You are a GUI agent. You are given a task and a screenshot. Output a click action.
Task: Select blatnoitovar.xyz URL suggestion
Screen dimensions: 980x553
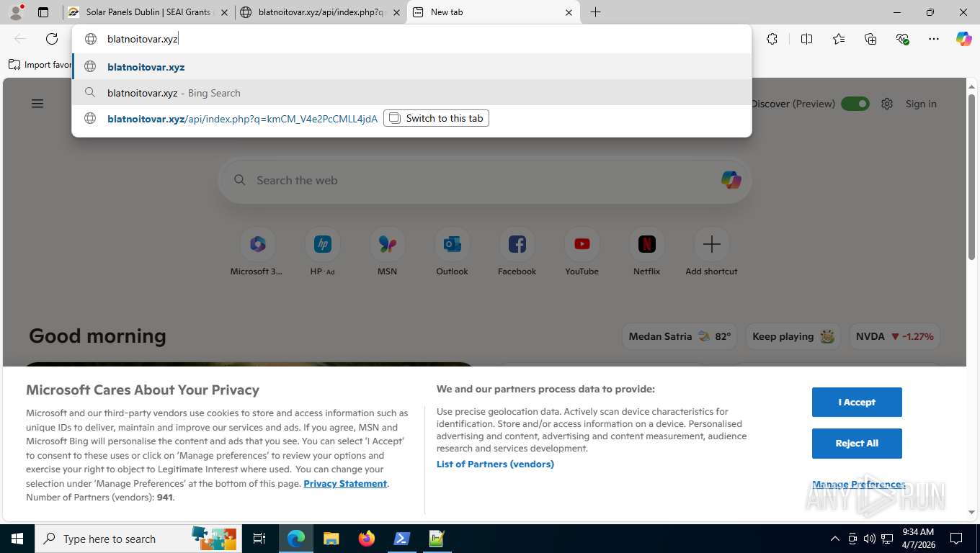[412, 67]
